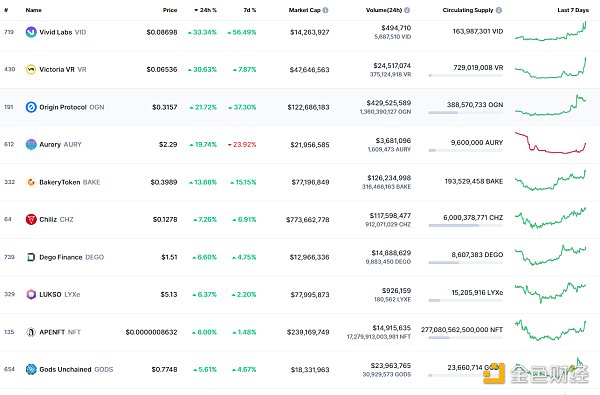Open the Aurory red 7-day sparkline chart
This screenshot has height=395, width=600.
550,143
